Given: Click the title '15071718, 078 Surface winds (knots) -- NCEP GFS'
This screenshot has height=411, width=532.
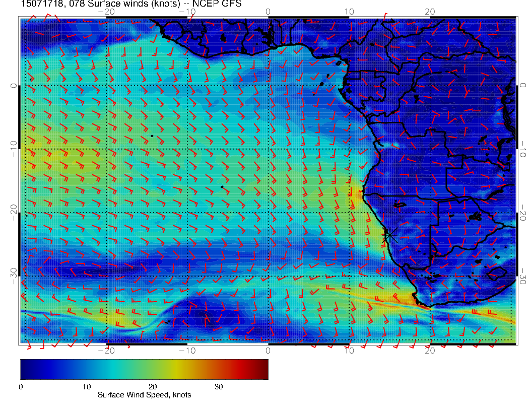Looking at the screenshot, I should click(131, 4).
